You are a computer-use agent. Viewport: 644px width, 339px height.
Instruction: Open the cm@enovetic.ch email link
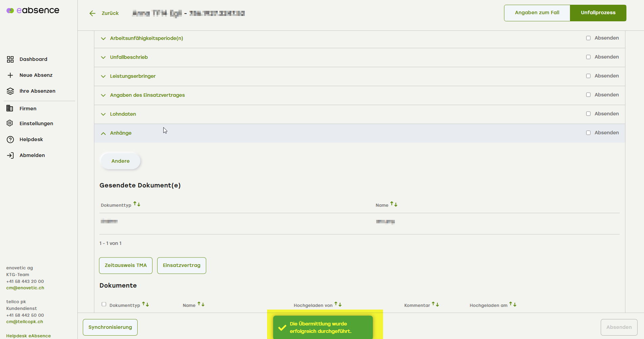click(25, 288)
